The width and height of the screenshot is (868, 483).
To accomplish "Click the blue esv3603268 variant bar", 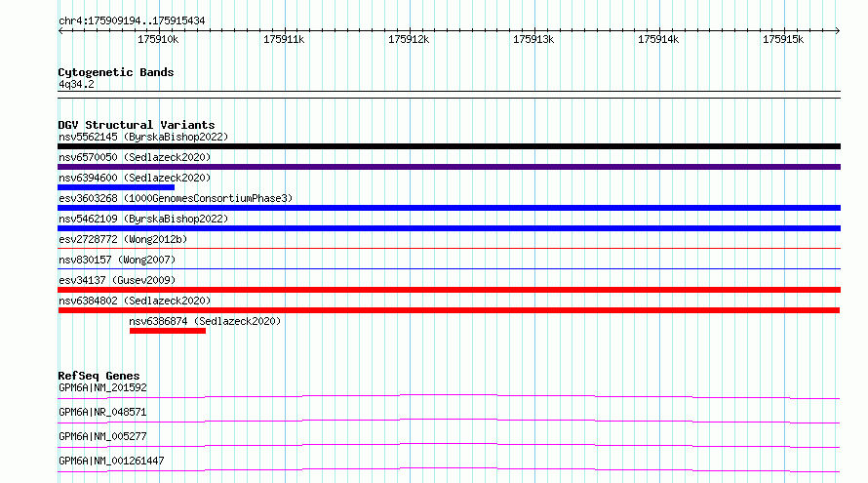I will (x=449, y=208).
